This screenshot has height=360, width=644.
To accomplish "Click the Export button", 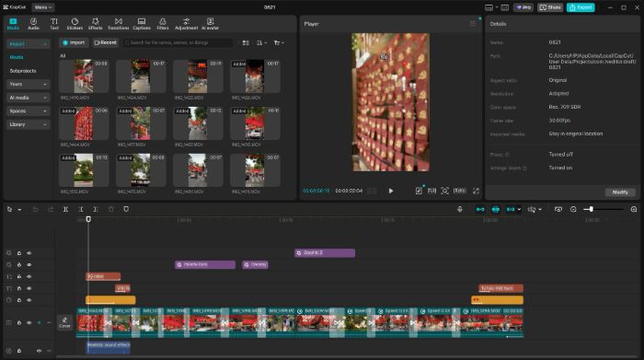I will point(581,7).
